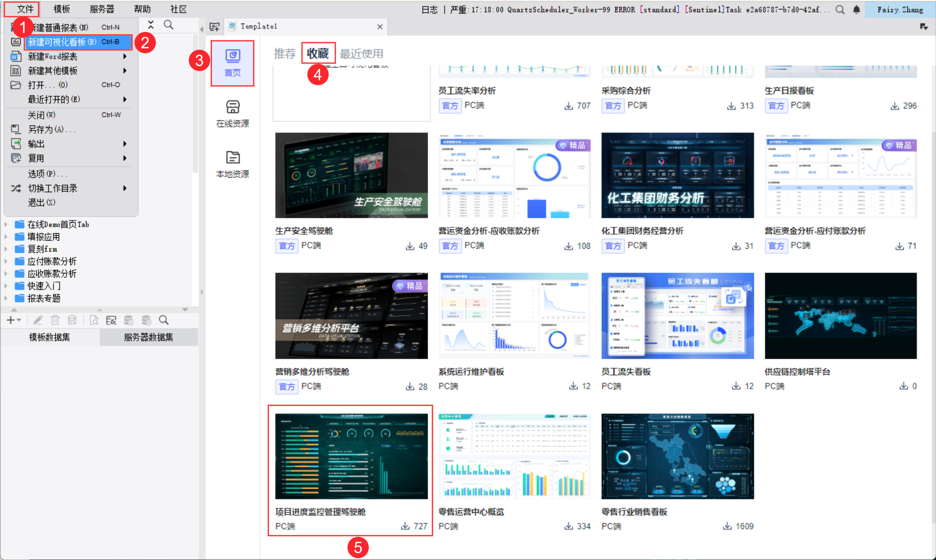Open 本地资源 in the sidebar
The image size is (936, 560).
(233, 164)
